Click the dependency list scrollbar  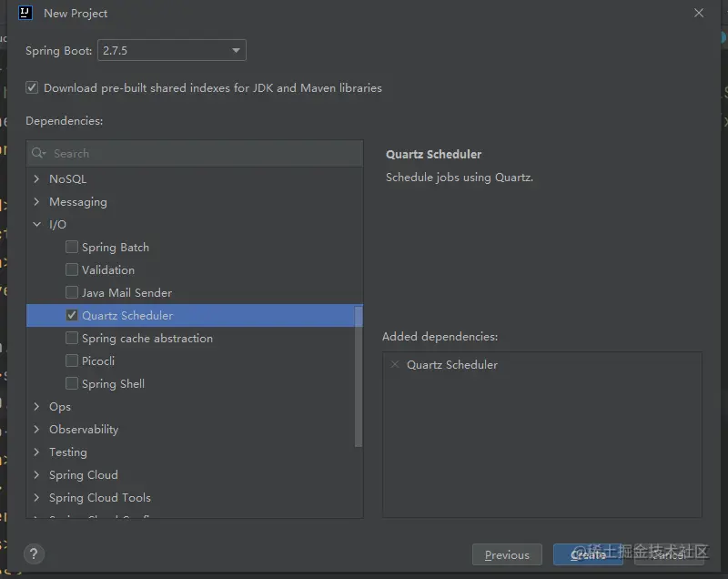[x=359, y=376]
